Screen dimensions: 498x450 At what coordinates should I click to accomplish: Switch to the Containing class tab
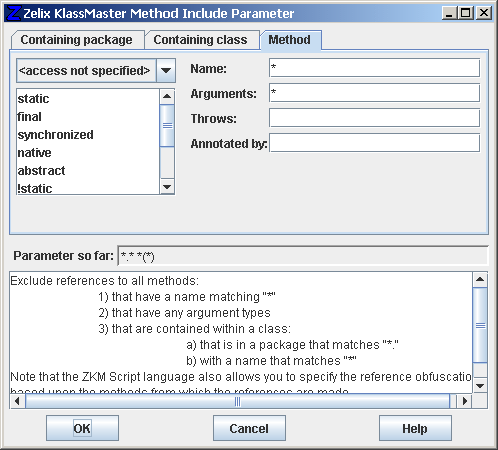click(x=202, y=40)
